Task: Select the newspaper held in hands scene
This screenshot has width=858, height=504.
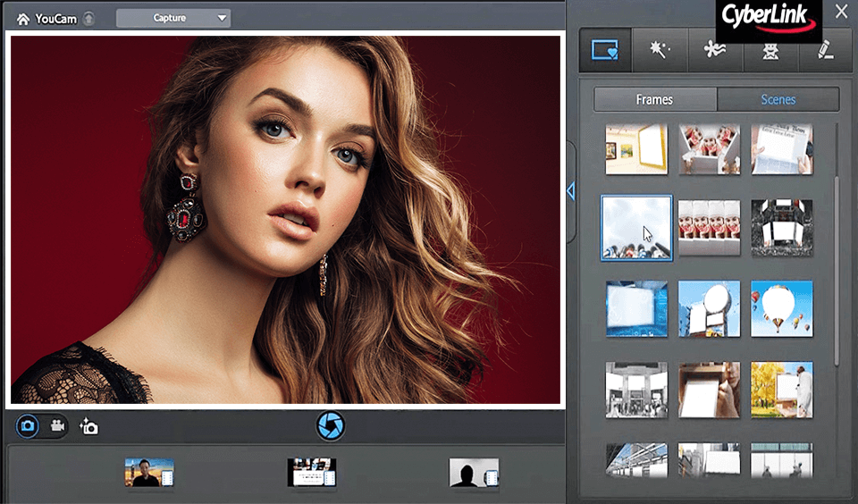Action: click(781, 149)
